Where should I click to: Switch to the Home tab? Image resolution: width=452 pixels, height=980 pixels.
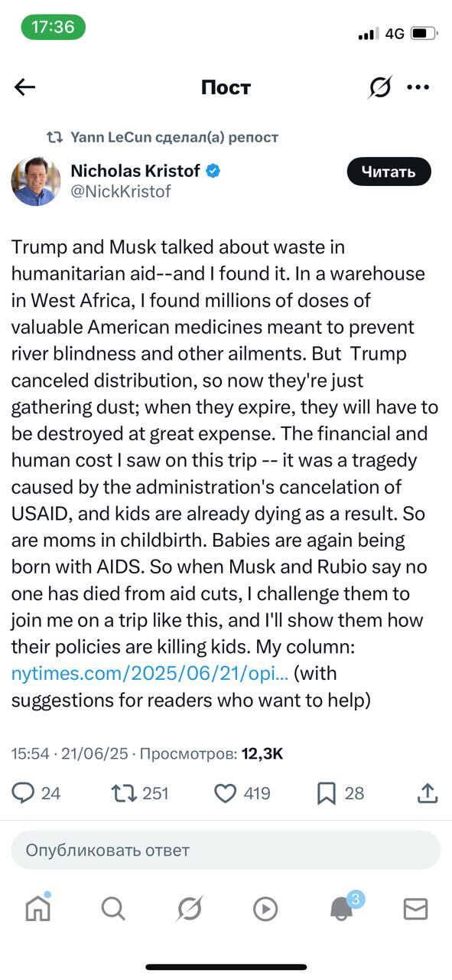click(37, 908)
